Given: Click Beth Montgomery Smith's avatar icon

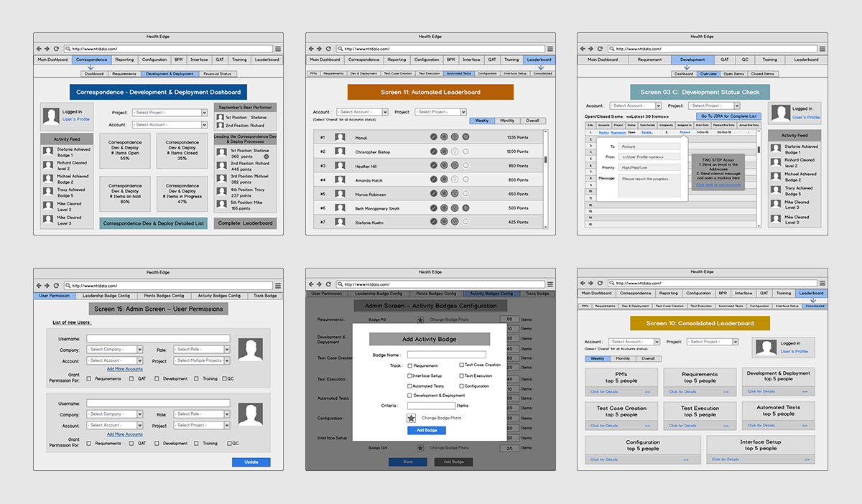Looking at the screenshot, I should pyautogui.click(x=340, y=208).
